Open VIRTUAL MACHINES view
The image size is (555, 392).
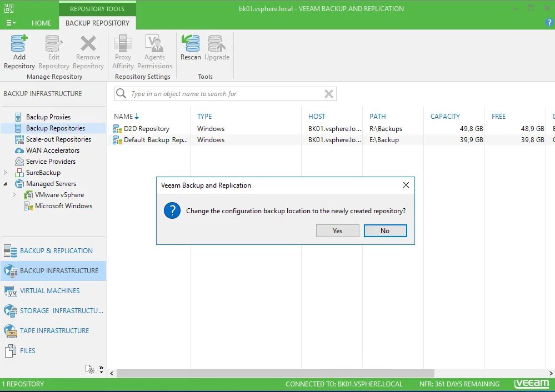[53, 291]
